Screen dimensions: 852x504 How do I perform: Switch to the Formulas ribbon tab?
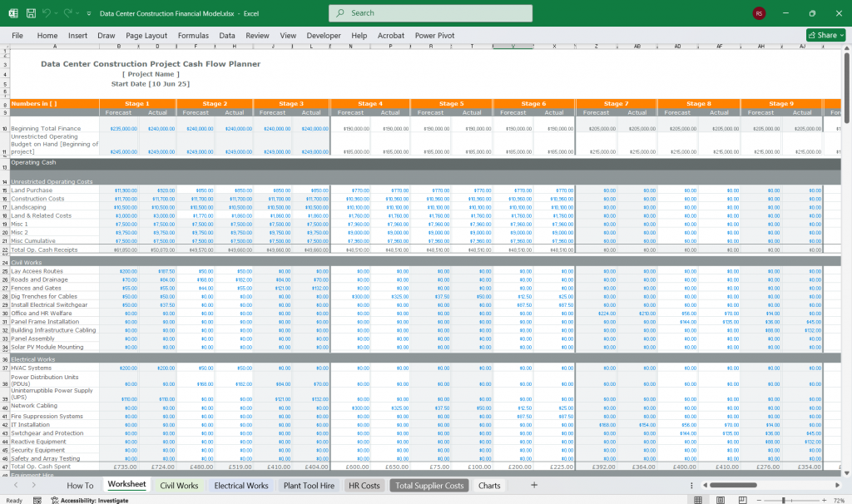[x=193, y=35]
